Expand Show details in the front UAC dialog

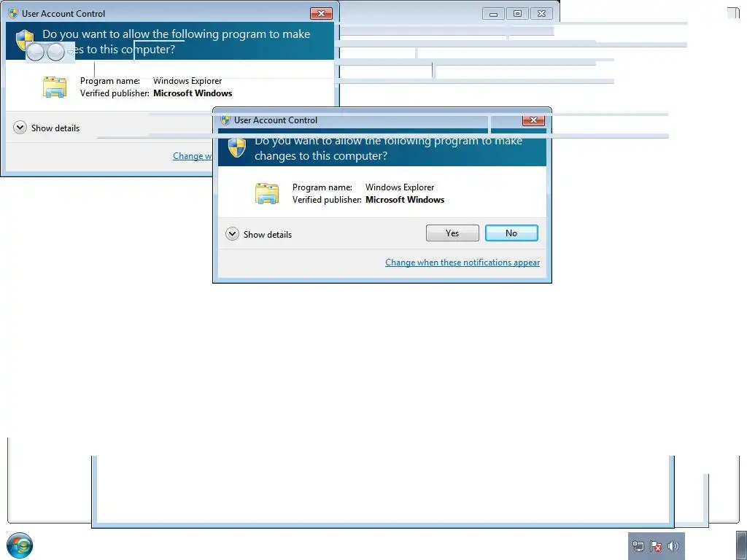[x=259, y=234]
